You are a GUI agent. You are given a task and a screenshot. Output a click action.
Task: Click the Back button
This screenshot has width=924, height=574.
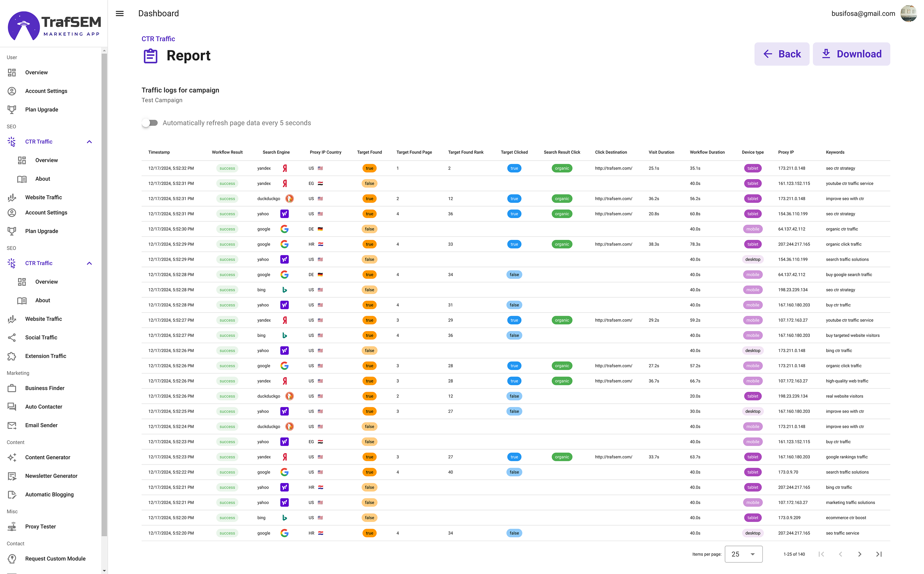[x=781, y=54]
